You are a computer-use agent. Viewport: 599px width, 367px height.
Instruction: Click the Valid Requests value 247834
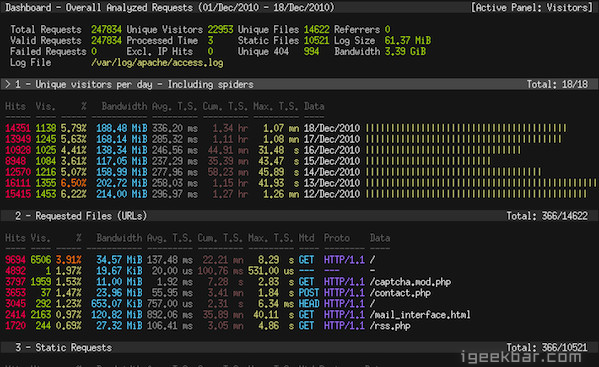pyautogui.click(x=106, y=40)
